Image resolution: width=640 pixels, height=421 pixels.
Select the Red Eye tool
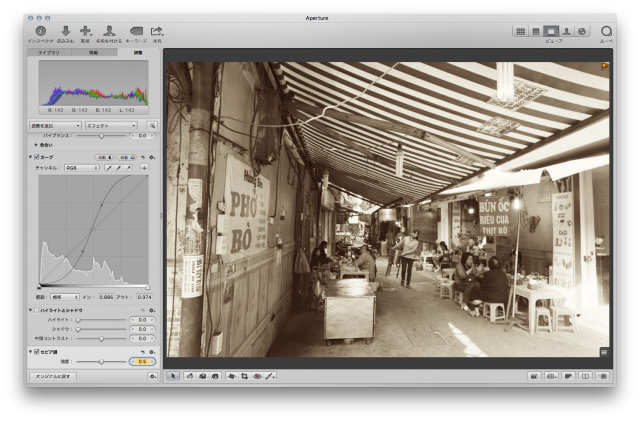pyautogui.click(x=257, y=376)
